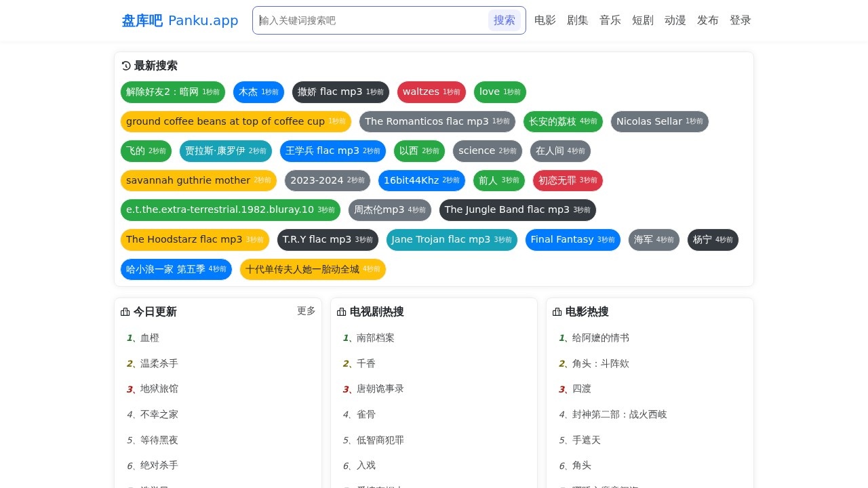Image resolution: width=868 pixels, height=488 pixels.
Task: Open the 电影 navigation item
Action: click(545, 20)
